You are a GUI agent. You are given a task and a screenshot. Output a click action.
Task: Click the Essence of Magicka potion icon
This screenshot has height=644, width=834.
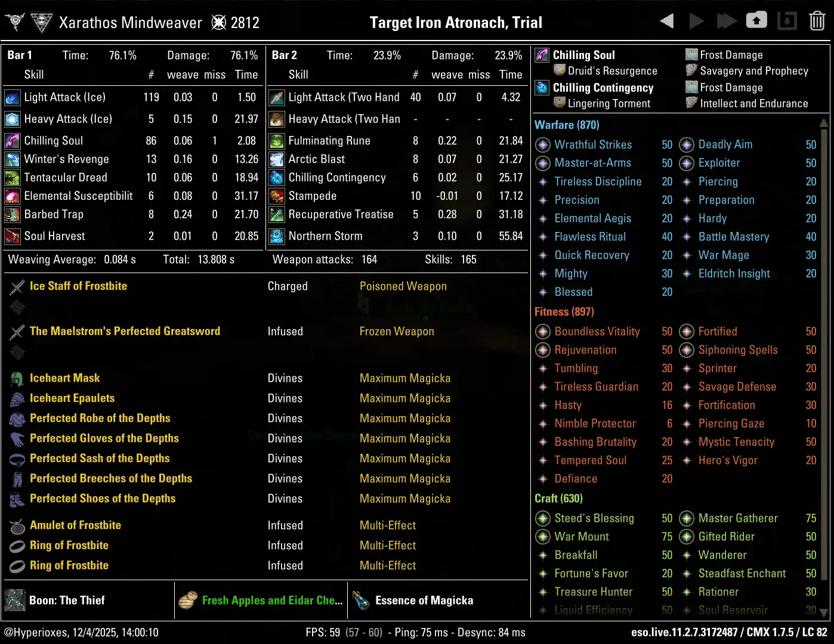(361, 600)
